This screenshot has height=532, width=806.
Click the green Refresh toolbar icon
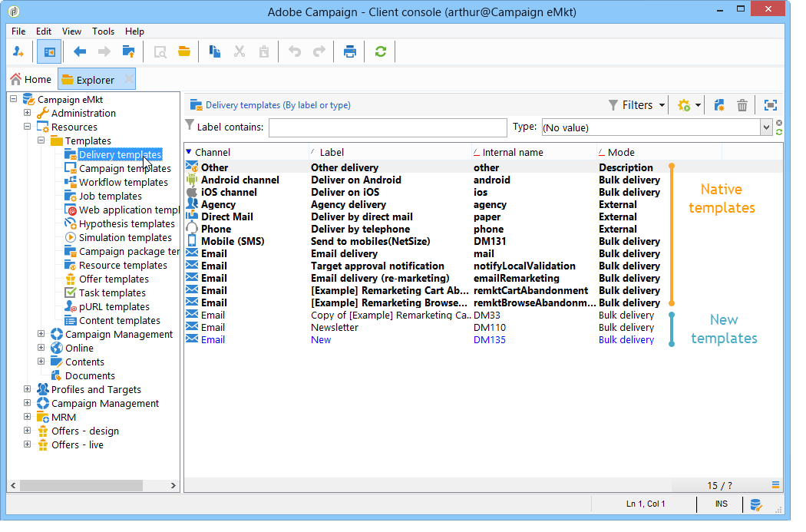[380, 52]
